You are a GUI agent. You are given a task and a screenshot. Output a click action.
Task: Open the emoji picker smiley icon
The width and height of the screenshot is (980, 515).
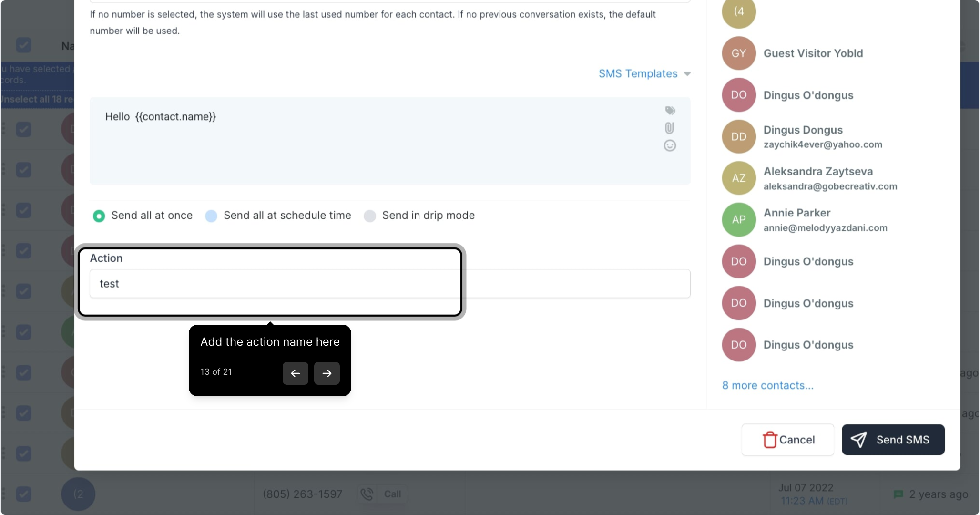click(x=670, y=145)
